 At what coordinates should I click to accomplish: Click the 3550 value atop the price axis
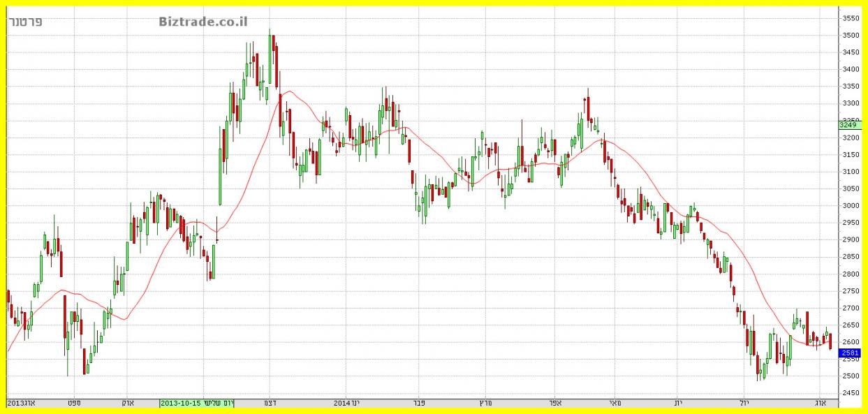(x=851, y=18)
